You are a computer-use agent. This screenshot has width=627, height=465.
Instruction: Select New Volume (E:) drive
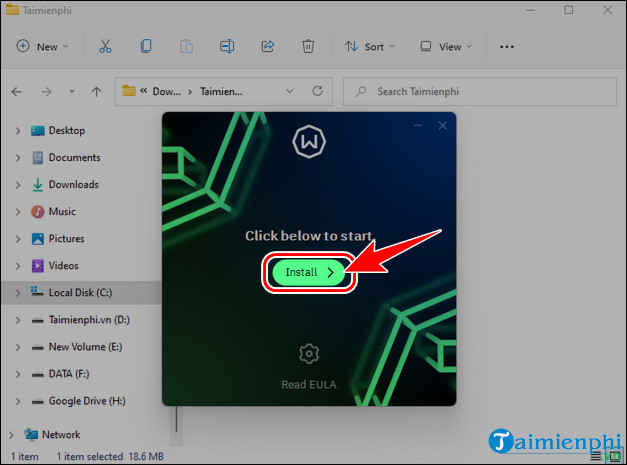pos(85,347)
